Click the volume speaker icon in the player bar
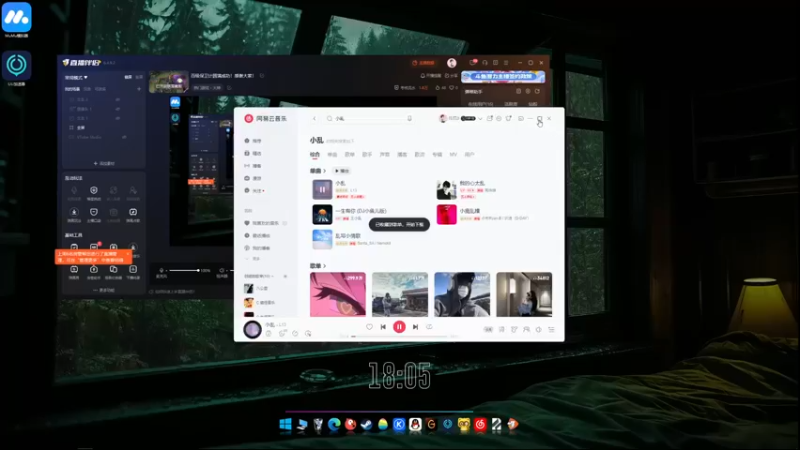The width and height of the screenshot is (800, 450). point(539,330)
